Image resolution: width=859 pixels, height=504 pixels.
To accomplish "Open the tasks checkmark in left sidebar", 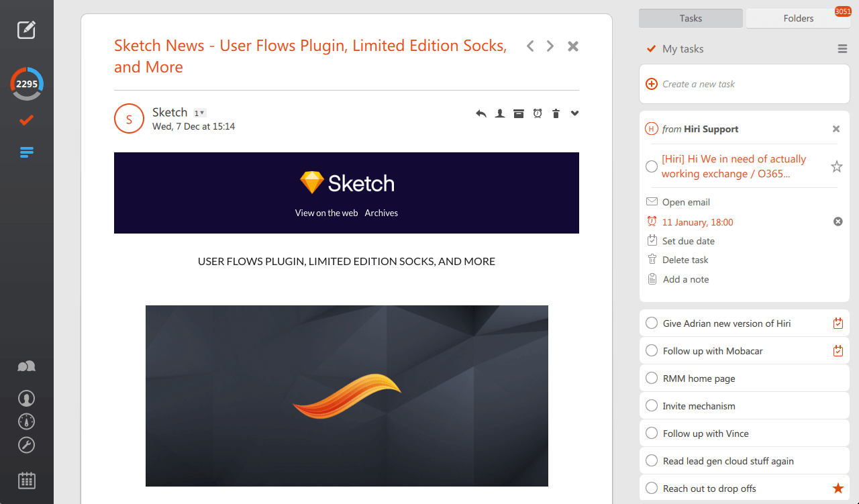I will tap(26, 121).
